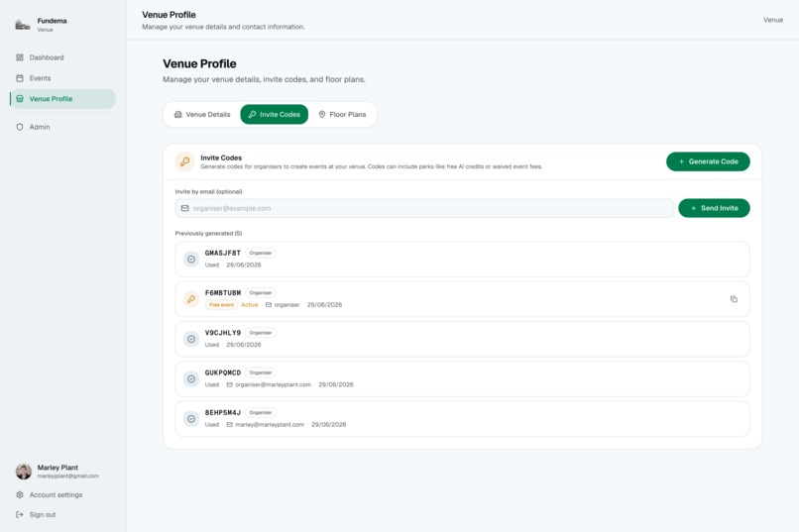
Task: Go to Events in the sidebar
Action: [62, 78]
